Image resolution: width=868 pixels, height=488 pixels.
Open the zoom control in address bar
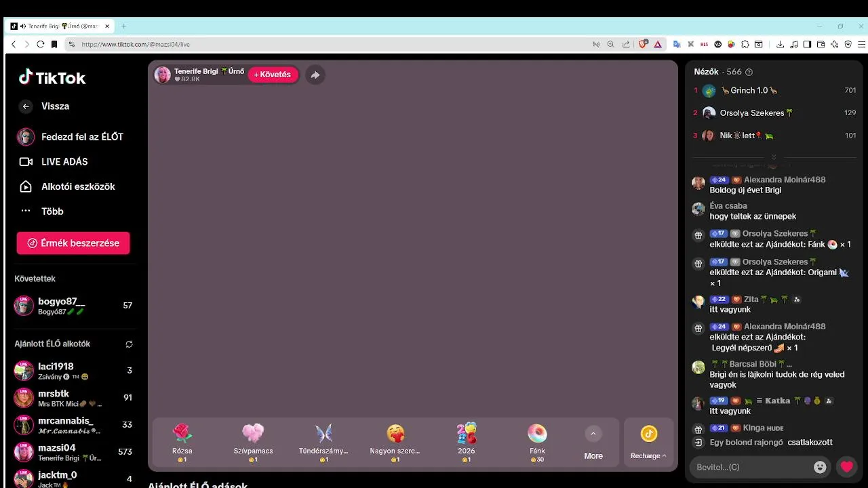(610, 44)
